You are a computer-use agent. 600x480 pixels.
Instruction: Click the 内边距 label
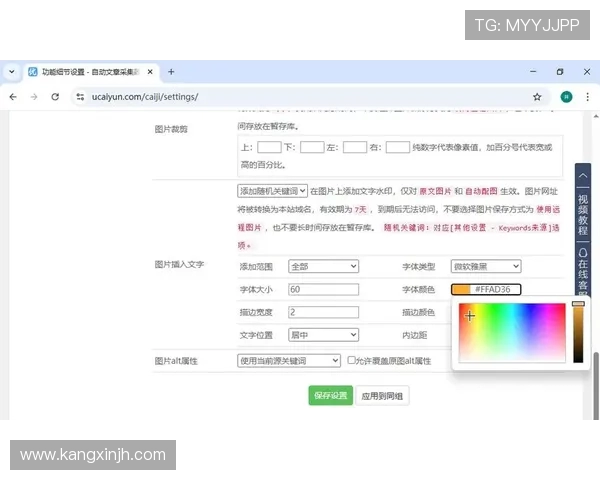(414, 335)
